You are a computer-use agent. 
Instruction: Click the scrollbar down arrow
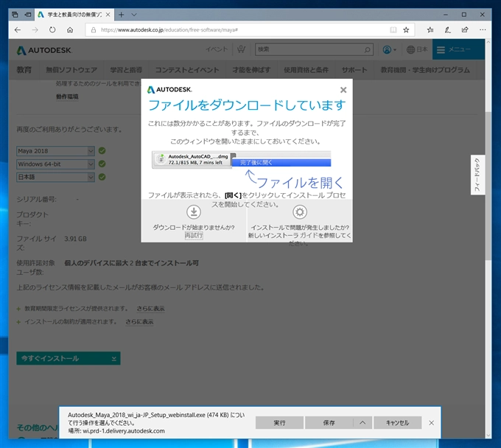coord(488,435)
